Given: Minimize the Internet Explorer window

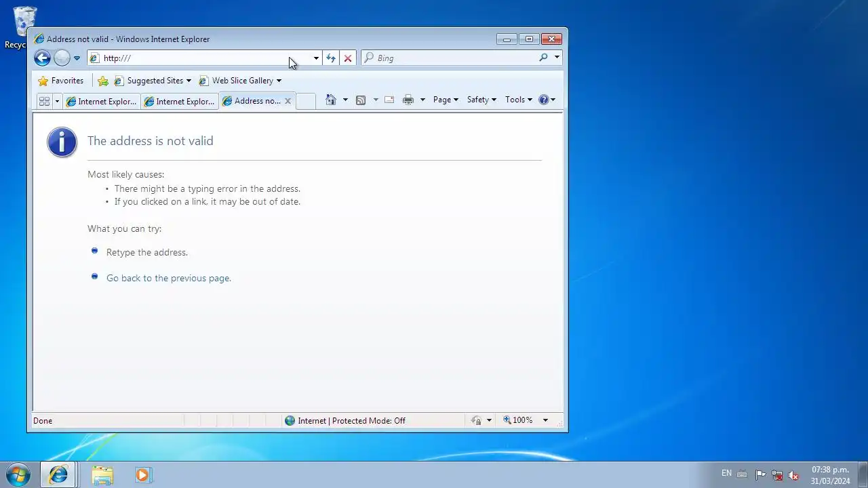Looking at the screenshot, I should pos(507,39).
